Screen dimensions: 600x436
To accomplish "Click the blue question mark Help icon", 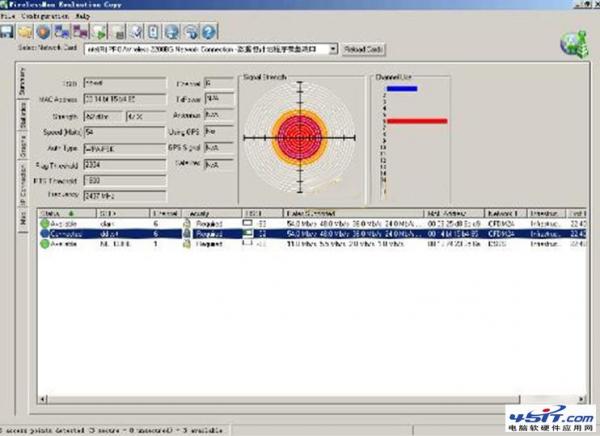I will coord(209,32).
